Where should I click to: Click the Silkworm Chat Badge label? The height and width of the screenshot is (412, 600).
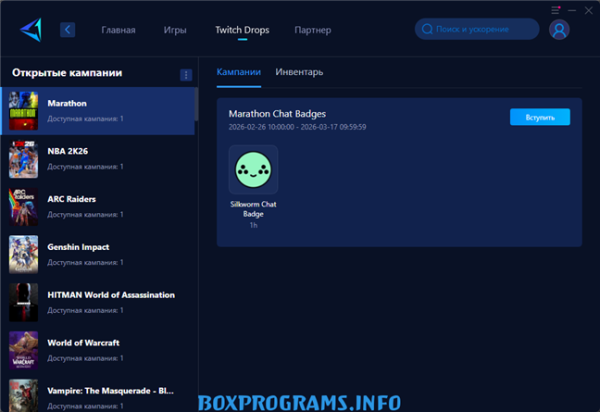tap(253, 209)
